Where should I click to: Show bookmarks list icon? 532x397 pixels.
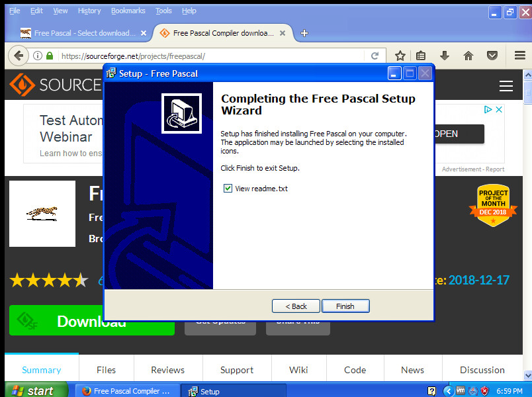click(421, 56)
